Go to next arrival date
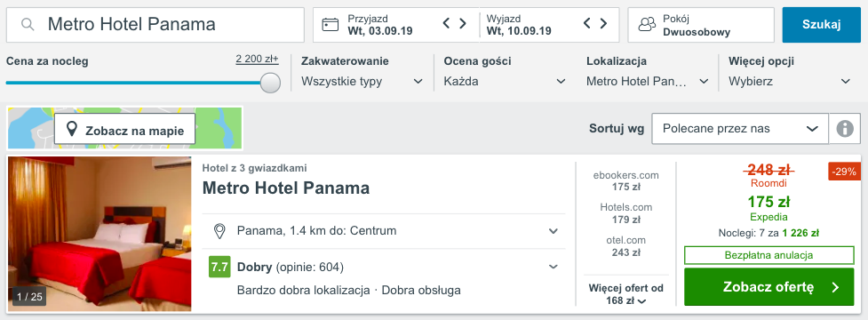This screenshot has width=868, height=320. 463,23
